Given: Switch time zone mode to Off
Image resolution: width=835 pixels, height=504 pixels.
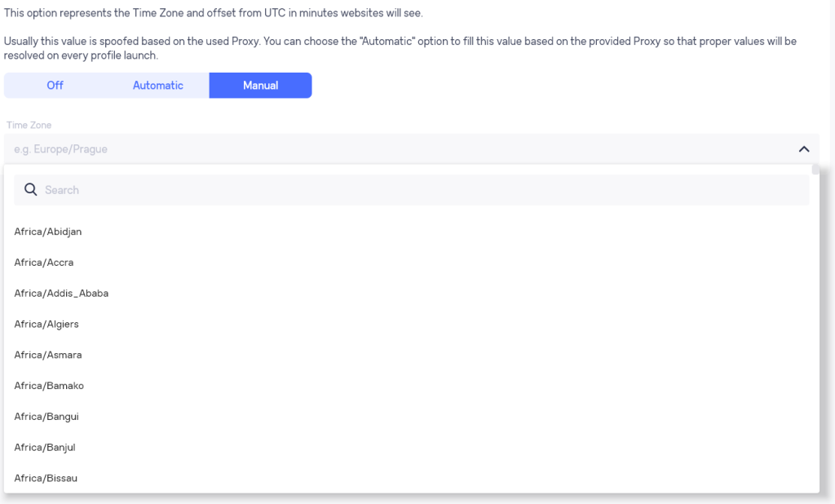Looking at the screenshot, I should click(x=55, y=86).
